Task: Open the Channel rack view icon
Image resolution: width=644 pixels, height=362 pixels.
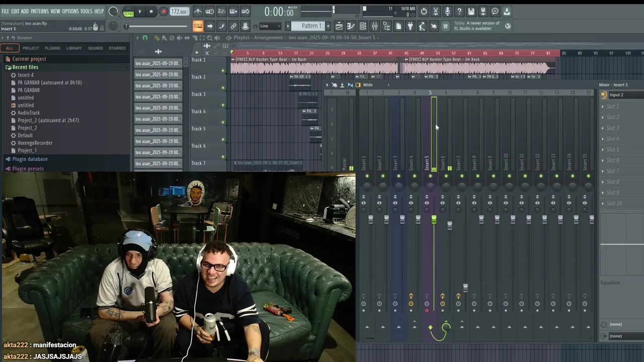Action: point(363,26)
